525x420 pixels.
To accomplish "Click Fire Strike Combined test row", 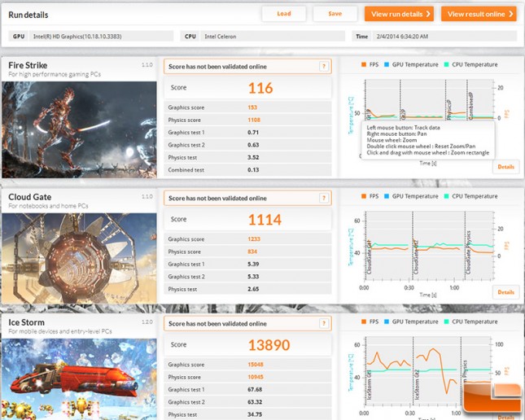I will (x=247, y=170).
